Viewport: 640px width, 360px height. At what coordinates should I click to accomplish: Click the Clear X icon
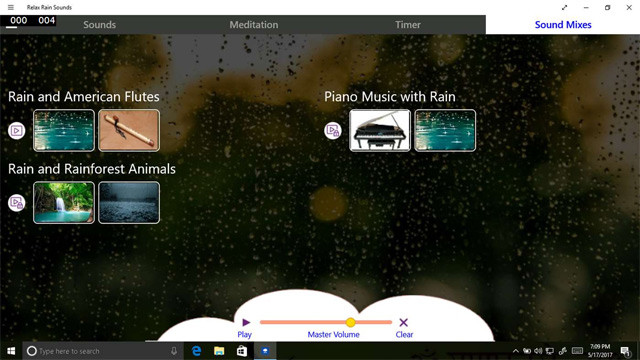(x=403, y=322)
